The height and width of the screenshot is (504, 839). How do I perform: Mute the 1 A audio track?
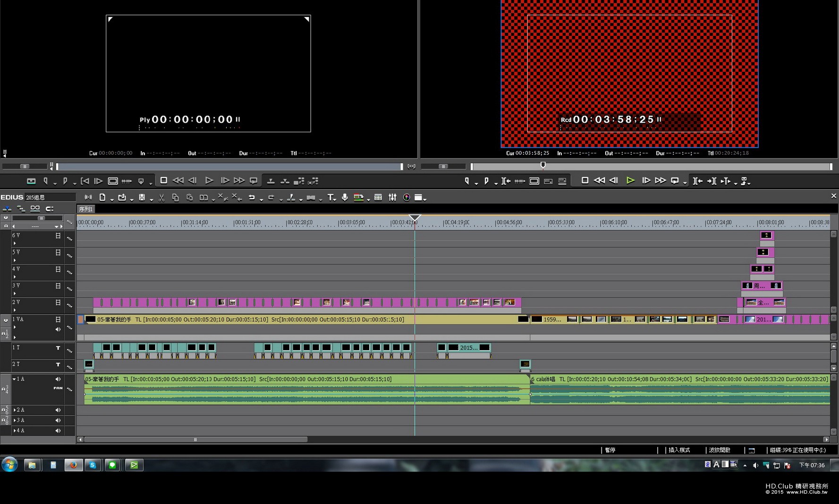coord(58,379)
